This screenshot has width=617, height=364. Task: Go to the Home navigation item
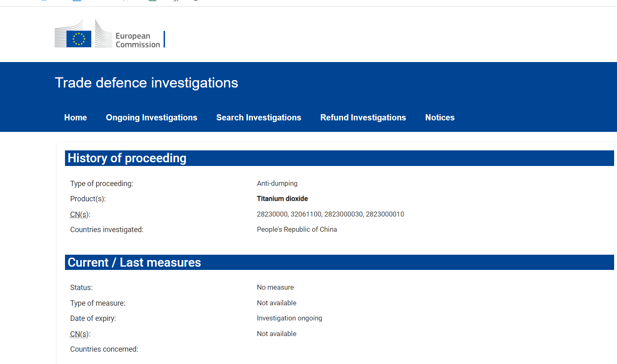pyautogui.click(x=75, y=117)
